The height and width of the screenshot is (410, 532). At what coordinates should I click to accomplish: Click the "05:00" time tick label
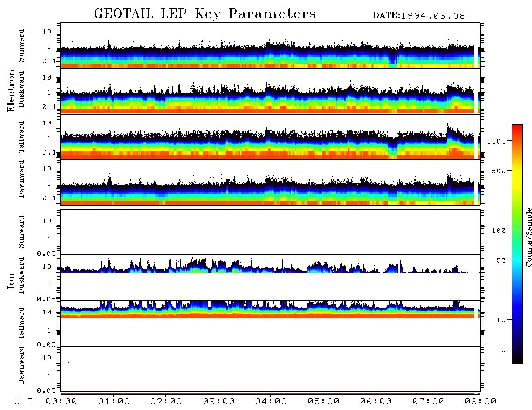click(x=324, y=402)
